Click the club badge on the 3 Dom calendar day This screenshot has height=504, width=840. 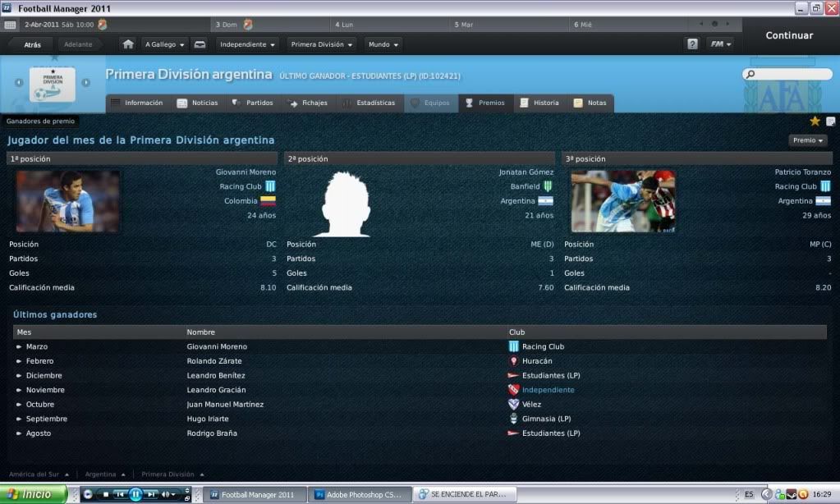[x=248, y=24]
